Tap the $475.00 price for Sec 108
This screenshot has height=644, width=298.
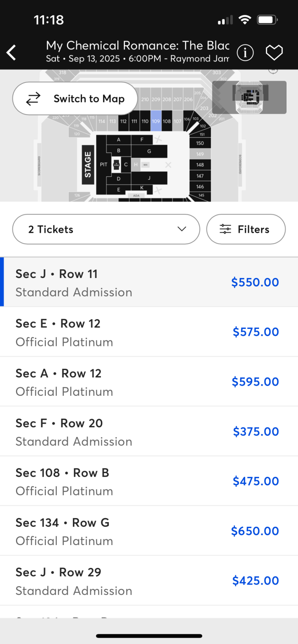(255, 481)
